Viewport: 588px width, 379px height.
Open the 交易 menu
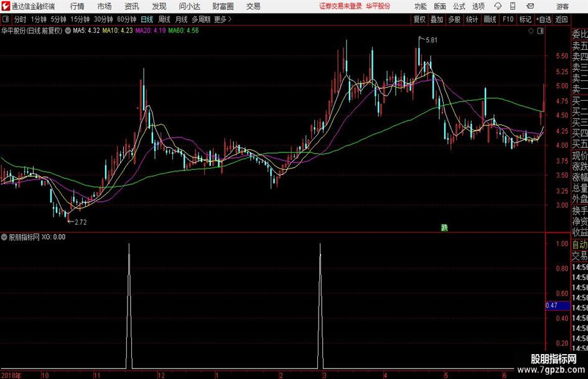point(253,6)
